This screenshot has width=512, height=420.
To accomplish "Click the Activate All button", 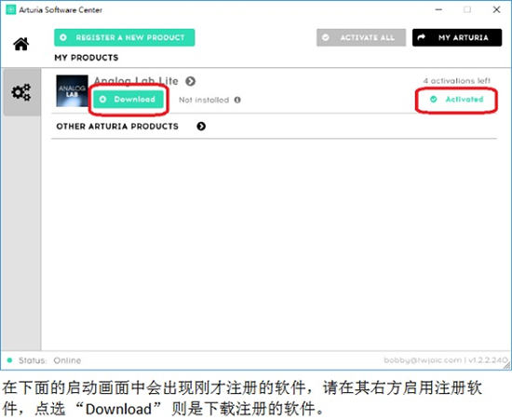I will coord(361,37).
